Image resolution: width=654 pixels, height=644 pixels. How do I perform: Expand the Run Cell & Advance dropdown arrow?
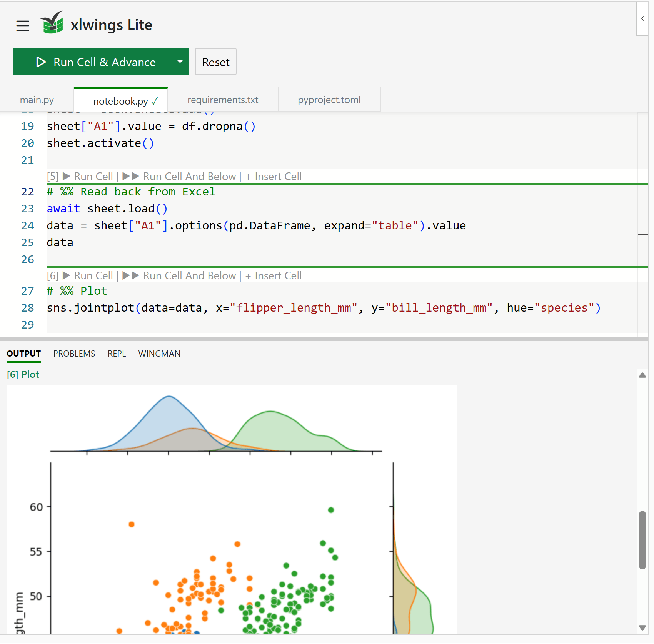click(x=180, y=62)
